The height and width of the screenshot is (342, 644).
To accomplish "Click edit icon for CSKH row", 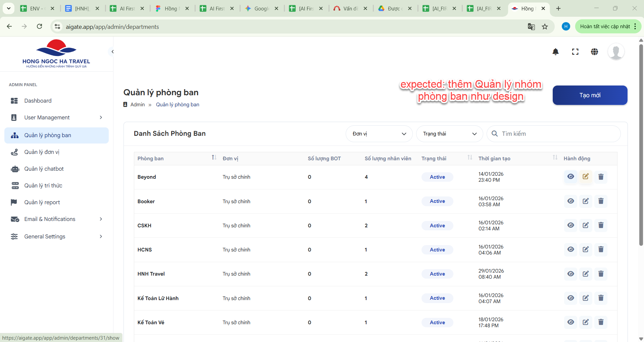I will click(586, 225).
